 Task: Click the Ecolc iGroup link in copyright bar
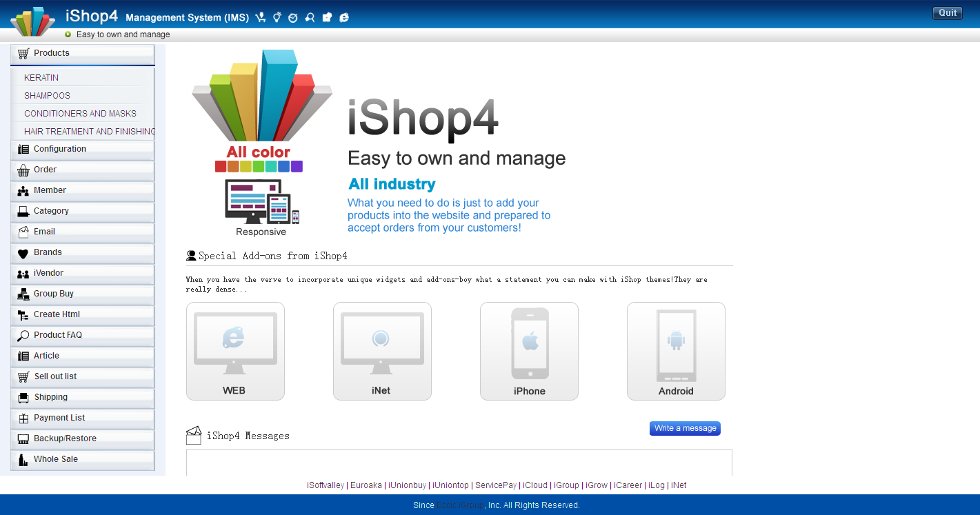pos(460,505)
